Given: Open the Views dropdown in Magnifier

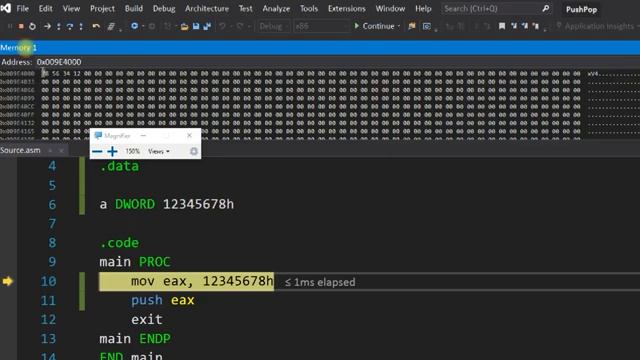Looking at the screenshot, I should click(x=159, y=151).
